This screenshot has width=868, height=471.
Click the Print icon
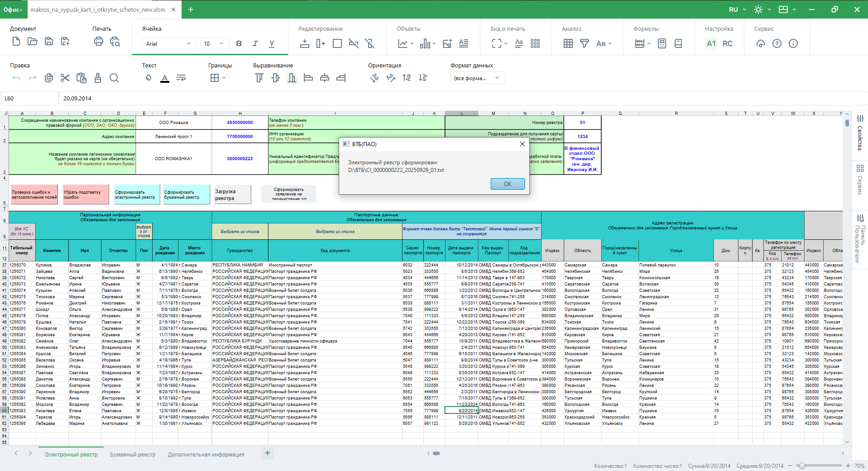[98, 42]
